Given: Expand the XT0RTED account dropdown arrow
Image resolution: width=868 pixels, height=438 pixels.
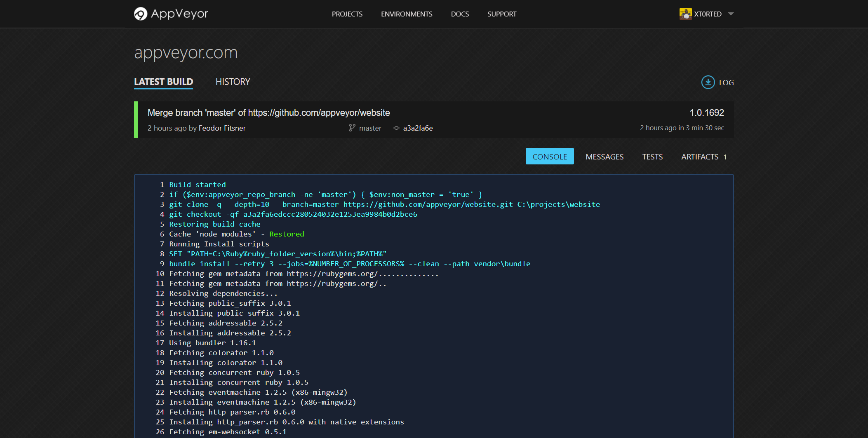Looking at the screenshot, I should click(x=731, y=14).
